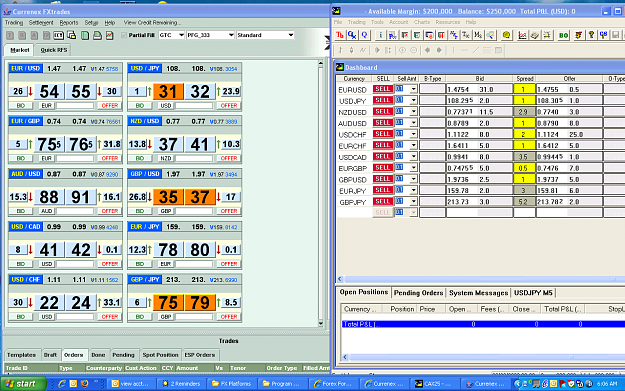Click View Credit Remaining menu item

click(152, 23)
